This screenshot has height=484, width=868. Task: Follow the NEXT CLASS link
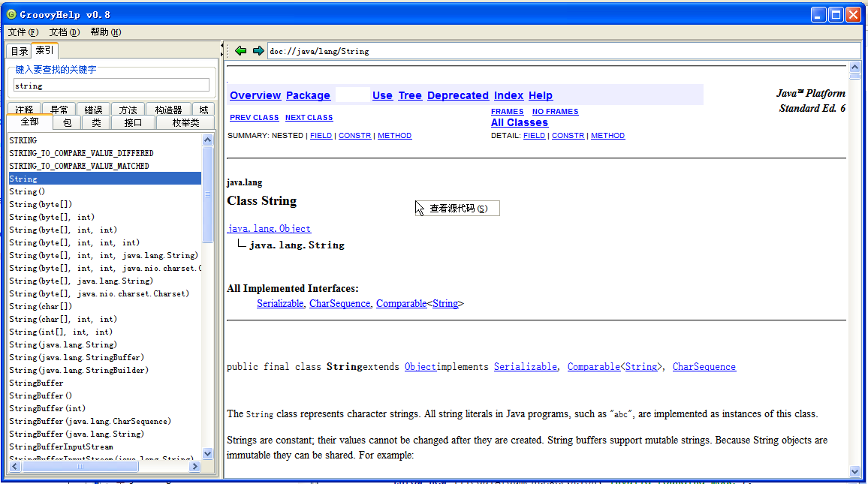[x=309, y=117]
